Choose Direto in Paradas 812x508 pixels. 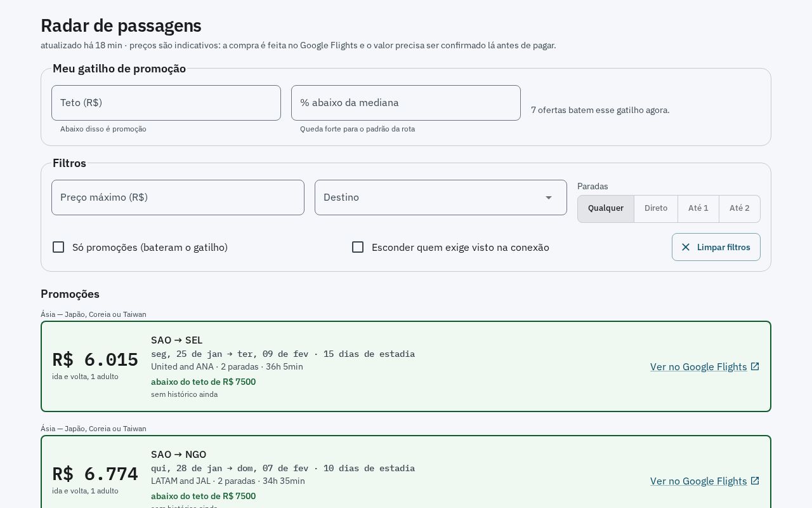[x=656, y=208]
